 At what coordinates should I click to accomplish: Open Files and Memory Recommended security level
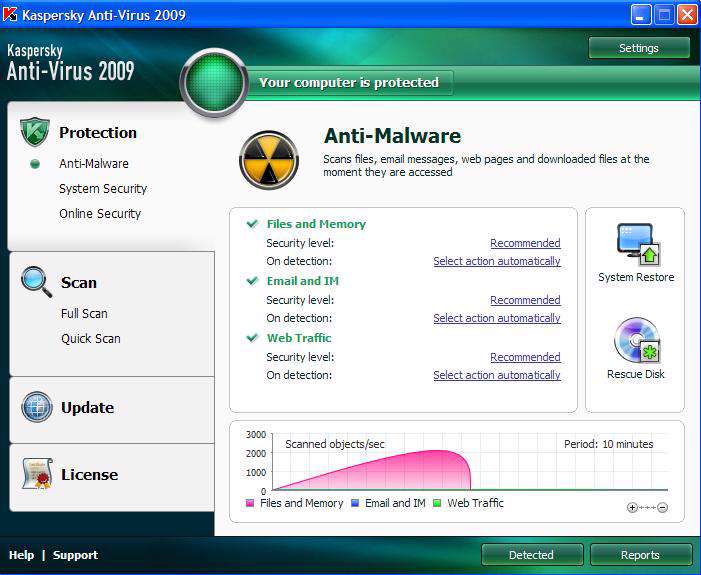point(525,243)
